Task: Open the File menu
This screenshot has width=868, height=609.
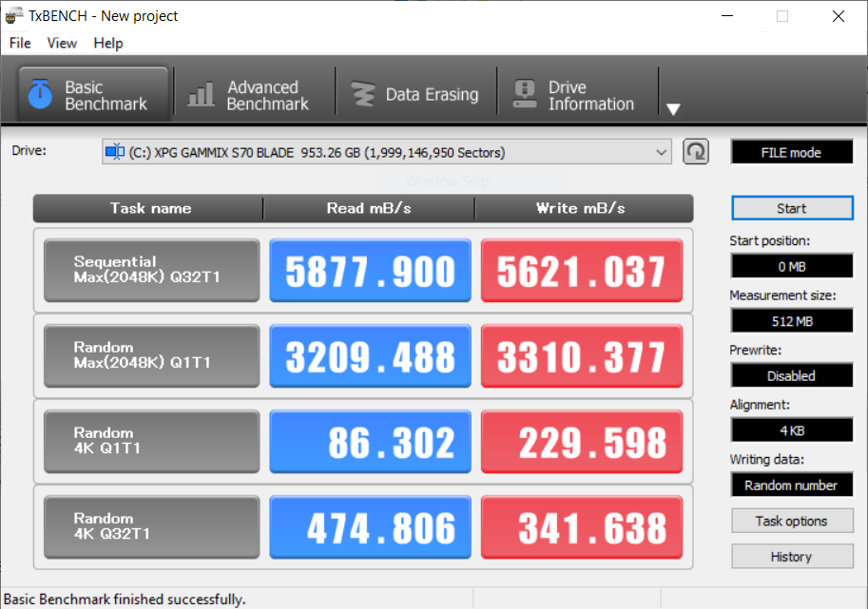Action: [x=20, y=43]
